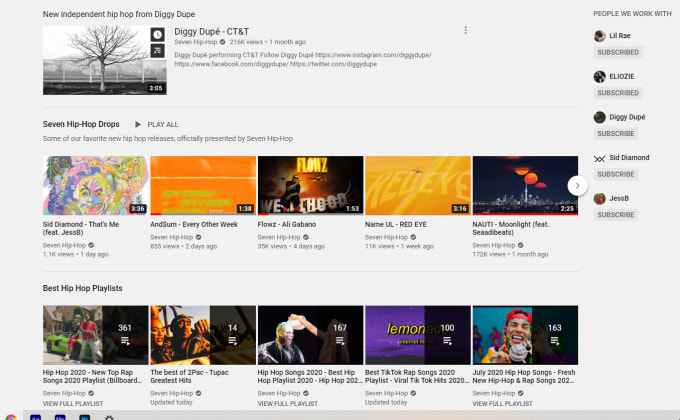Click Seven Hip-Hop channel under RED EYE video

coord(386,237)
